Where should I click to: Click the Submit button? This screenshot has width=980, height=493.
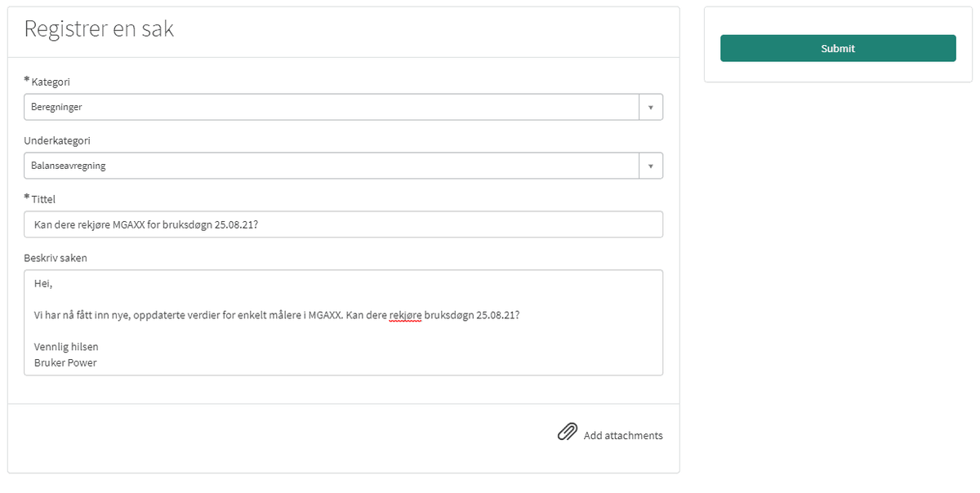point(837,48)
